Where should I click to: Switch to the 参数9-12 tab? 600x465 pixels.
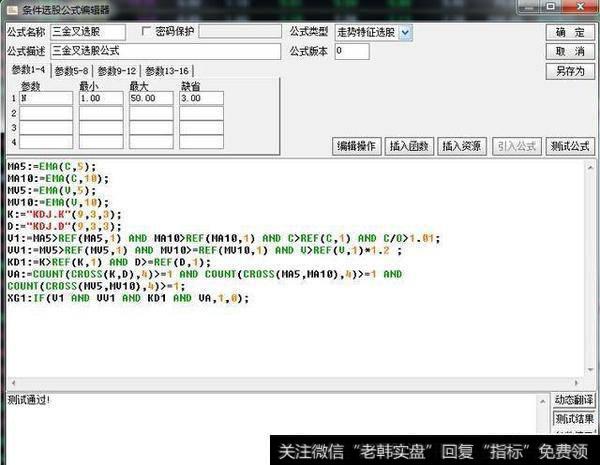click(117, 71)
